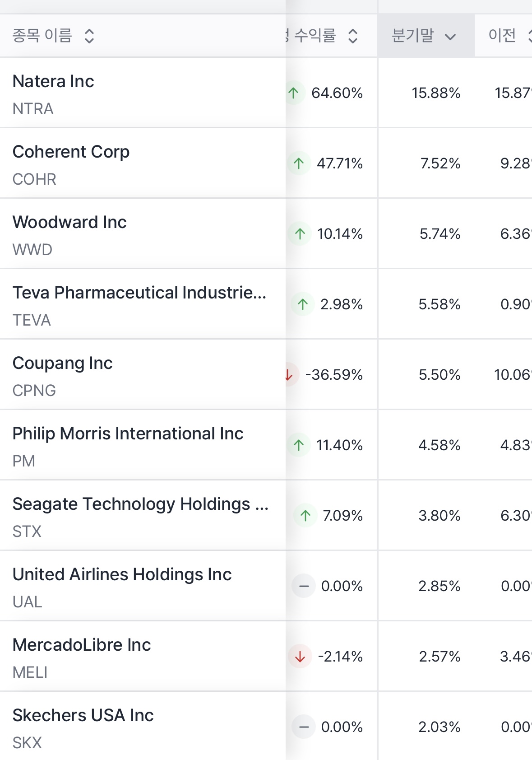
Task: Click up arrow icon beside Philip Morris 11.40%
Action: [x=299, y=445]
